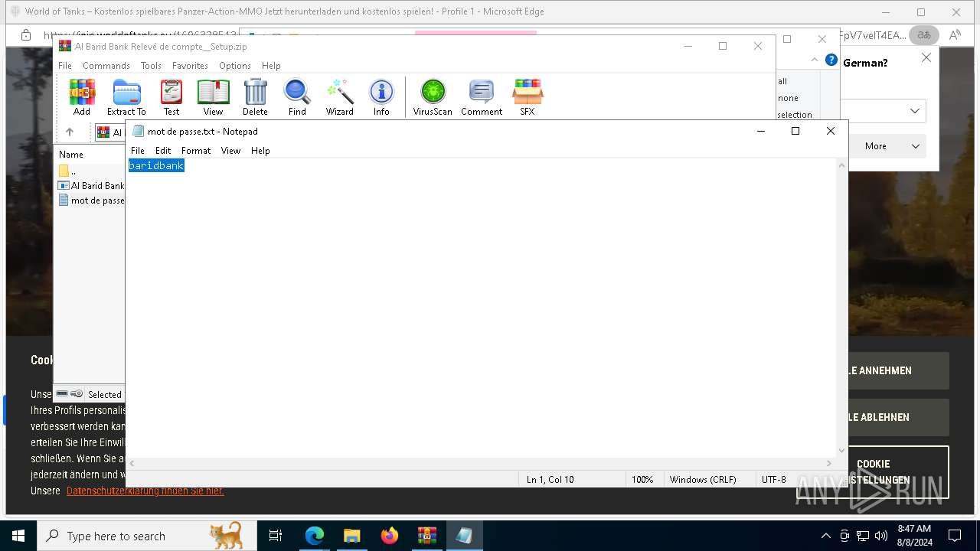Click the SFX icon

(x=528, y=97)
